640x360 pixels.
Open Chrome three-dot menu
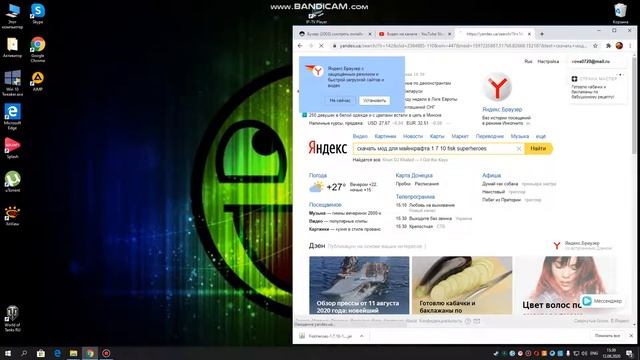[630, 46]
